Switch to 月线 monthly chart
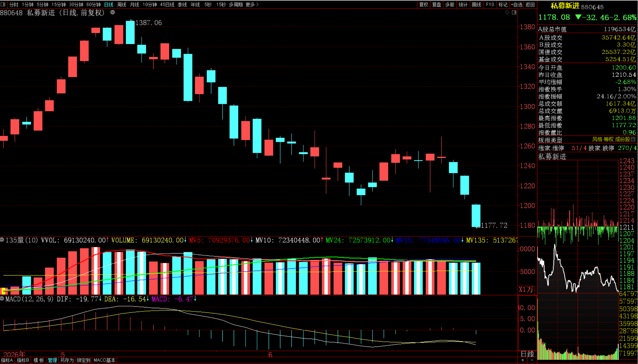638x364 pixels. 134,5
